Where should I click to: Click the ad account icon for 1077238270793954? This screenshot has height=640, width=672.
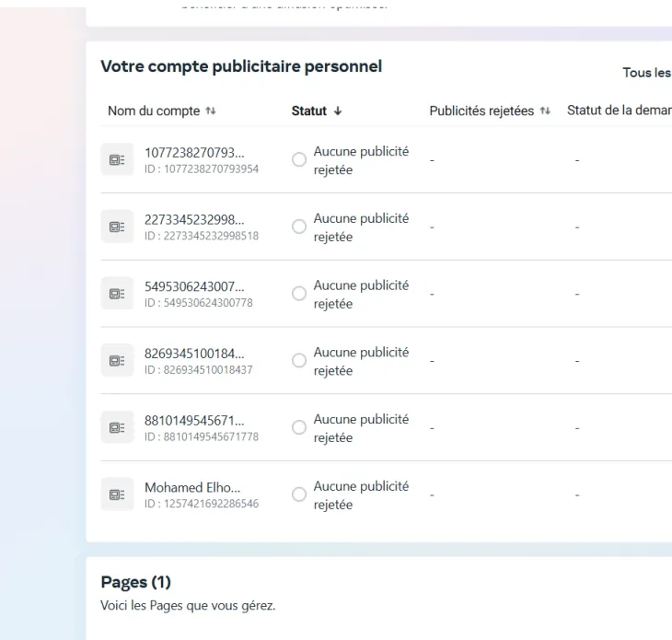[x=117, y=160]
